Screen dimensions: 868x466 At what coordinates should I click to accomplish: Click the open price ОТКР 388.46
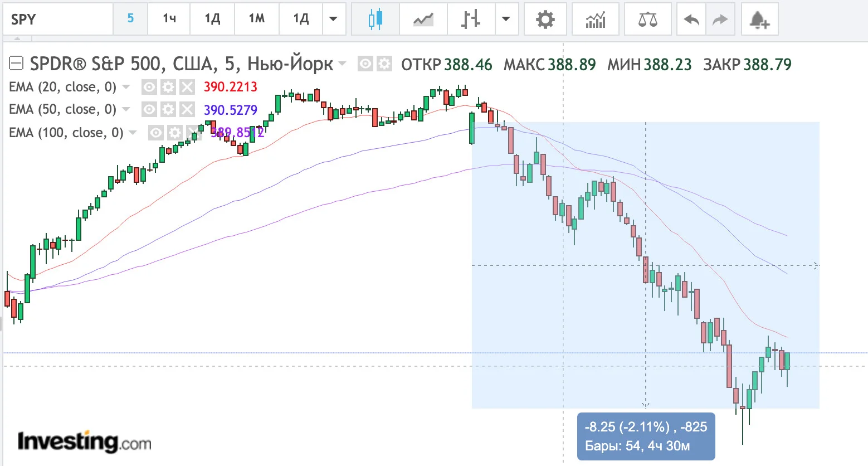click(447, 65)
